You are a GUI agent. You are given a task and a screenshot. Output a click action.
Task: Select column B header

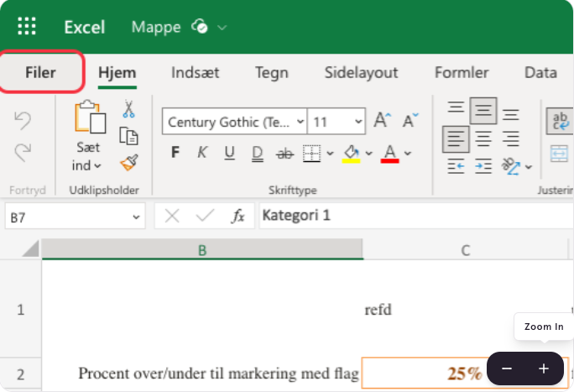tap(202, 249)
